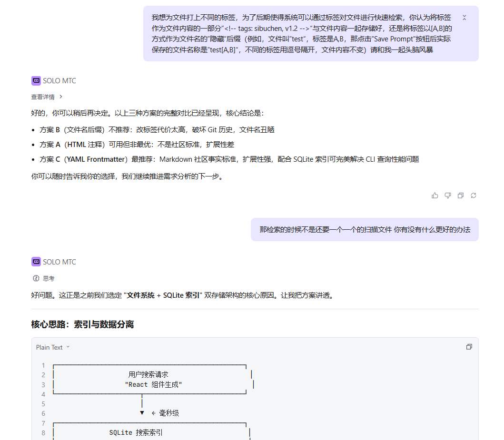Click line number 1 in the code block
This screenshot has width=504, height=440.
[43, 365]
